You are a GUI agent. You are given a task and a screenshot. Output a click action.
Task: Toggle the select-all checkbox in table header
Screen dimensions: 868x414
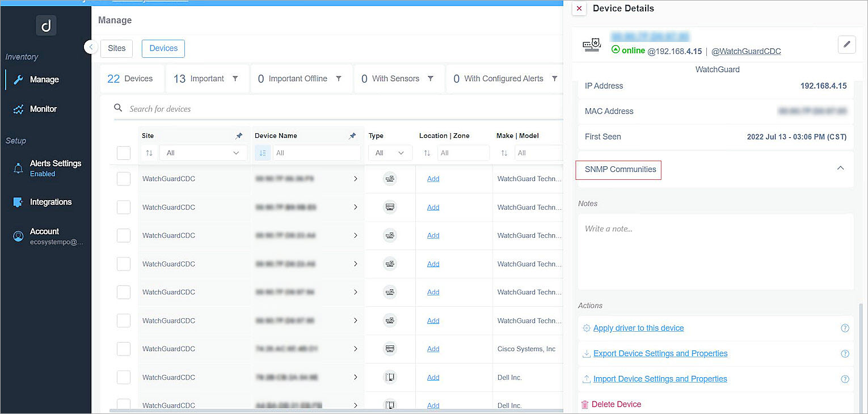click(124, 153)
